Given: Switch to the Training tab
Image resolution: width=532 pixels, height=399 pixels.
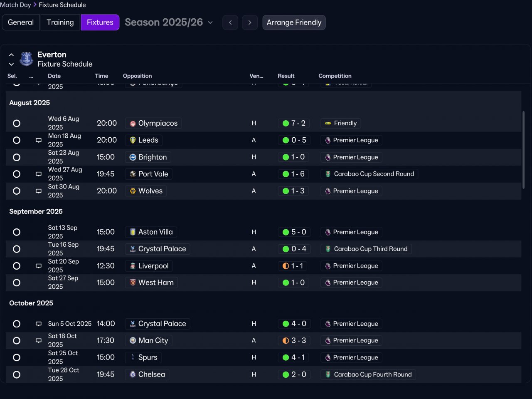Looking at the screenshot, I should (x=60, y=22).
